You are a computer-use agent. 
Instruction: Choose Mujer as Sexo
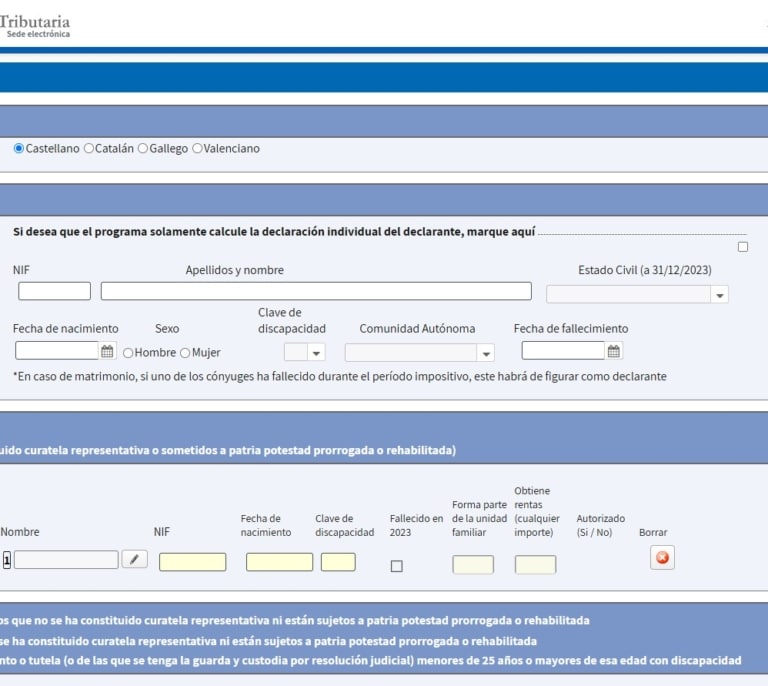(x=185, y=353)
